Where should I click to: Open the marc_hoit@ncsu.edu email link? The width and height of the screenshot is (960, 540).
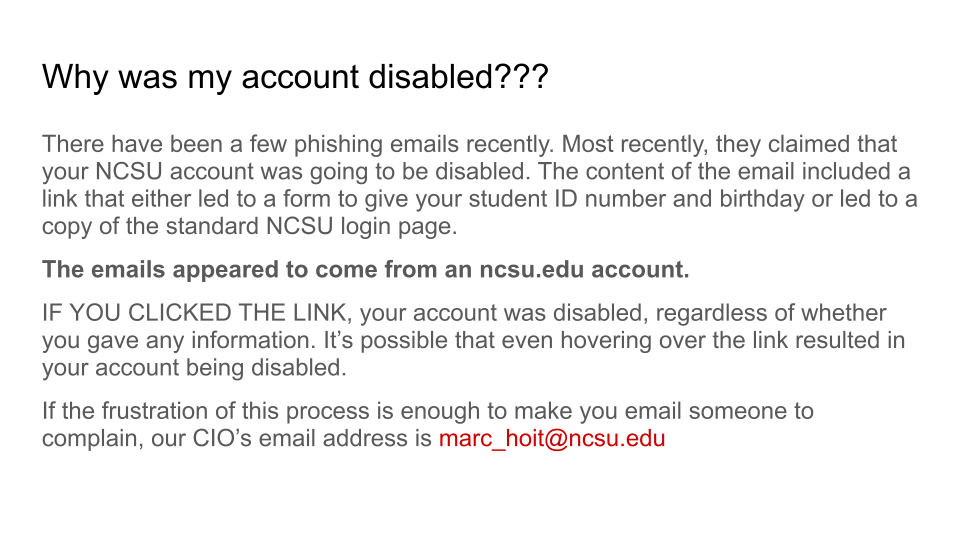point(552,438)
